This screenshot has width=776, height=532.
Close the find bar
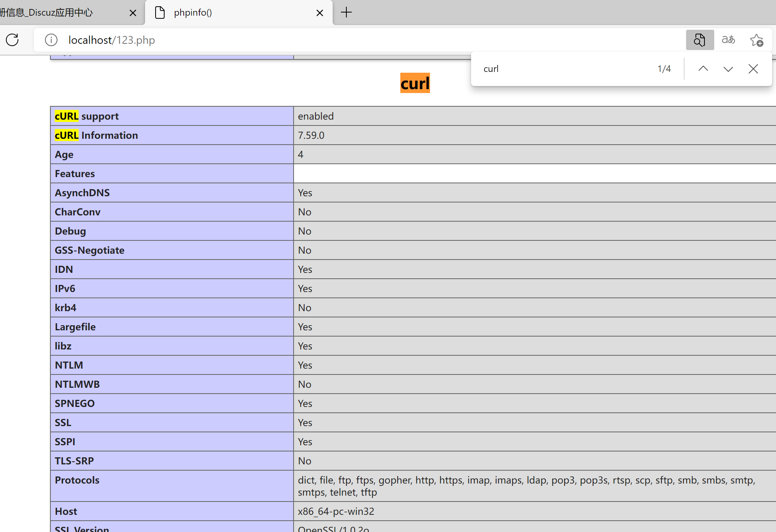tap(753, 69)
